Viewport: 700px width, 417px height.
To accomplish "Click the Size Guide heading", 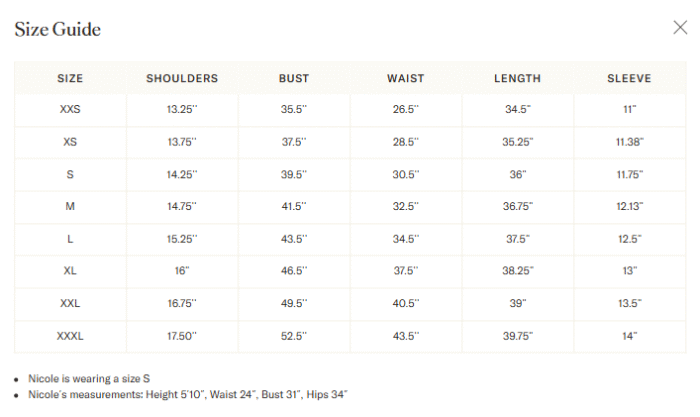I will point(58,29).
